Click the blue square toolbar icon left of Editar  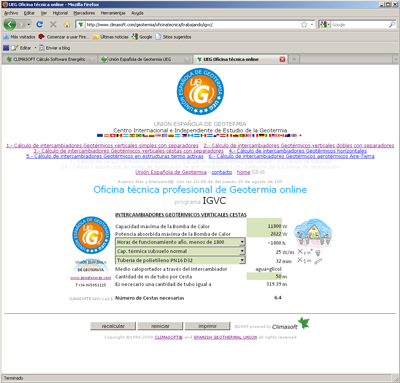pyautogui.click(x=6, y=48)
